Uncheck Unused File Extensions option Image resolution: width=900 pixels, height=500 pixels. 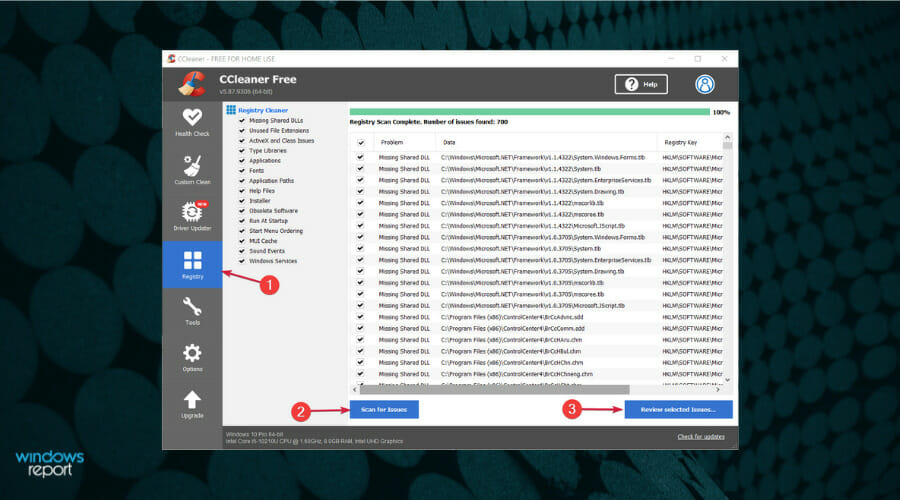coord(242,130)
